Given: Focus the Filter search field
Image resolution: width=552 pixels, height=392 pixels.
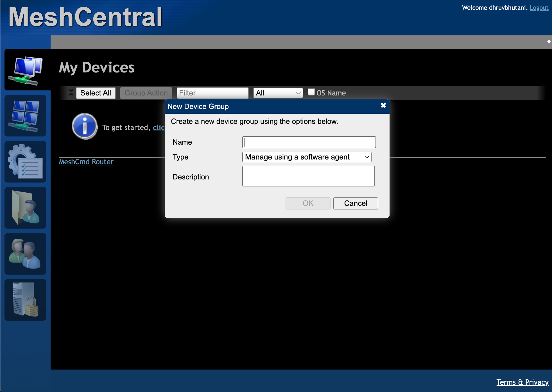Looking at the screenshot, I should pos(212,93).
